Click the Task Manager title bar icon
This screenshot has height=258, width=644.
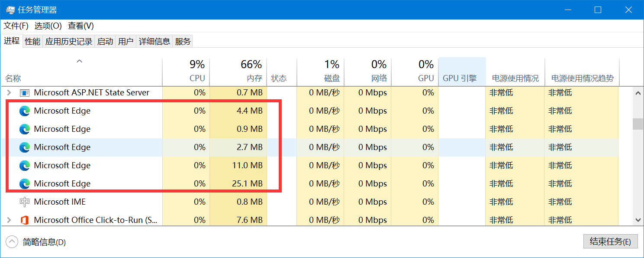10,10
